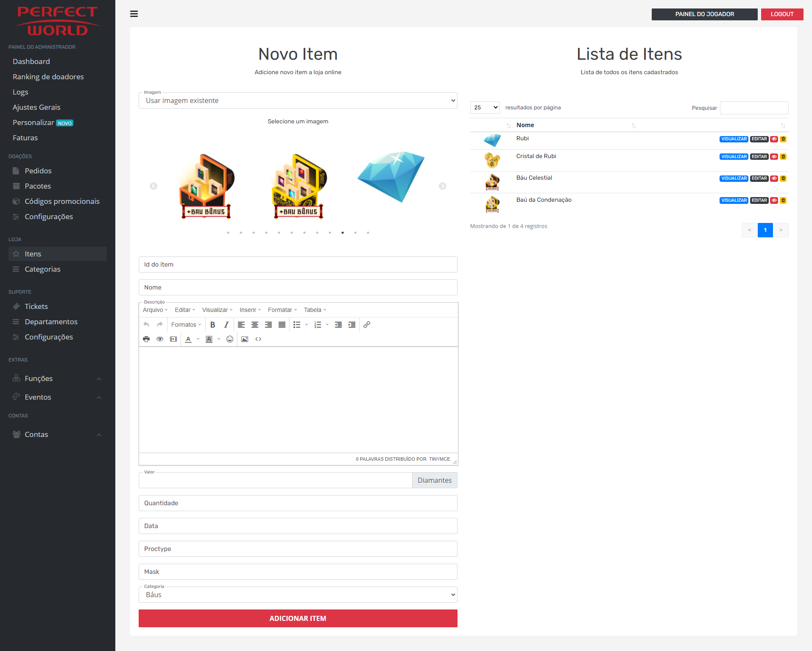Click the print icon in editor

click(146, 339)
